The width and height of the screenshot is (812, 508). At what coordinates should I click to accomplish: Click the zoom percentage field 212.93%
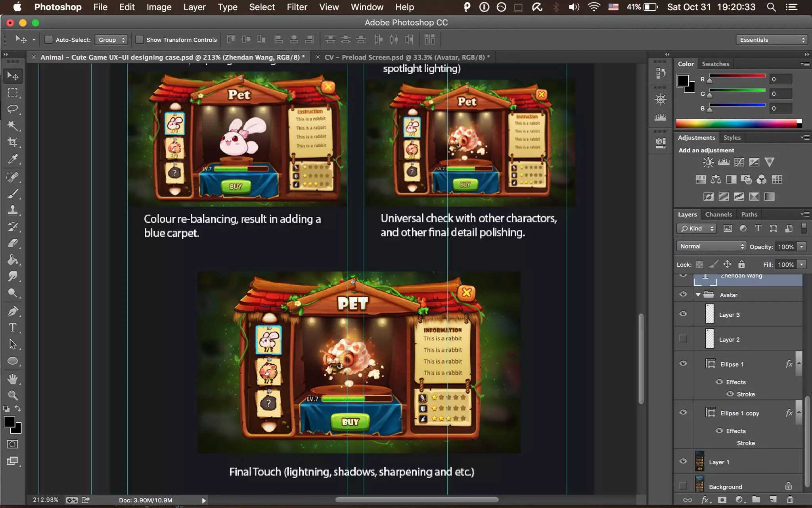point(46,500)
